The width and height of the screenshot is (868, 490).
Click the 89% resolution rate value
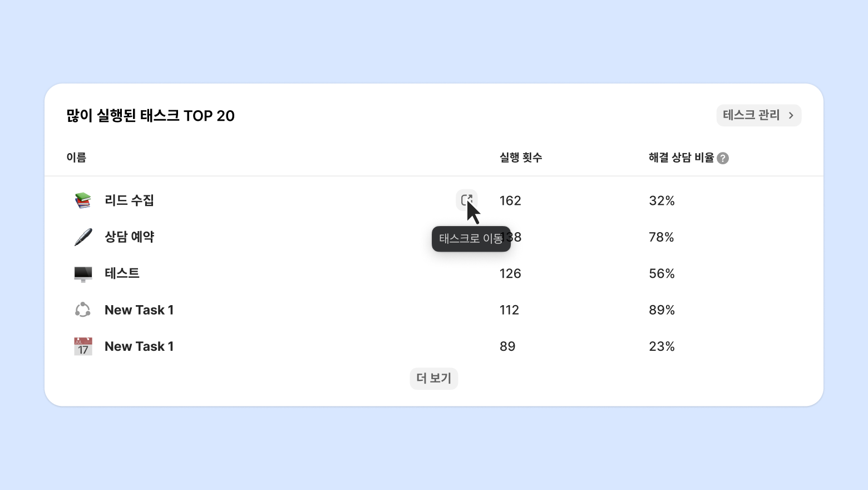coord(662,310)
